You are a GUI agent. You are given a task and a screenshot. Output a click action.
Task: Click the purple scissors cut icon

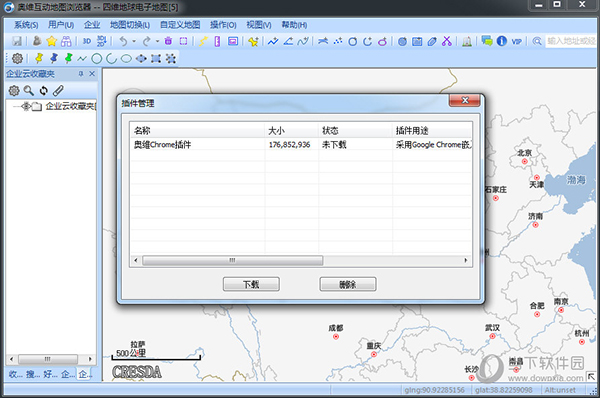[447, 41]
